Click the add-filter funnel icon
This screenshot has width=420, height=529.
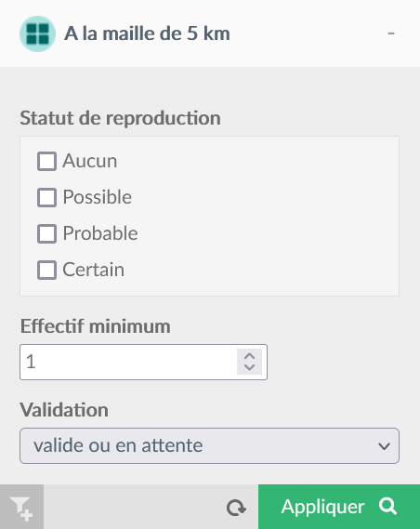(21, 507)
